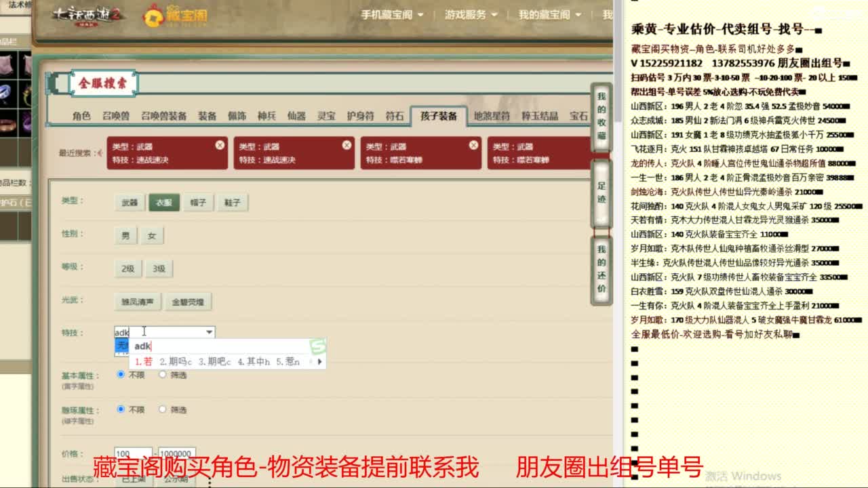Screen dimensions: 868x488
Task: Open the 足迹 side tab
Action: [x=601, y=193]
